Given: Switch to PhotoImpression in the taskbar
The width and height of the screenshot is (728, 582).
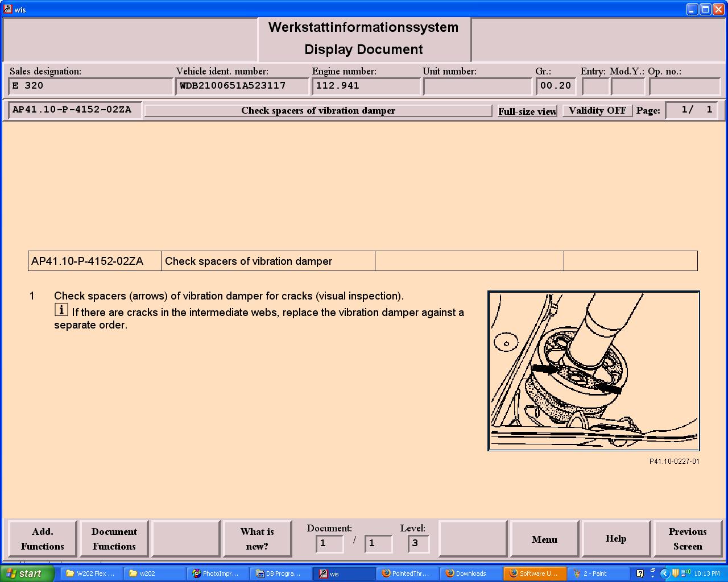Looking at the screenshot, I should click(x=217, y=573).
